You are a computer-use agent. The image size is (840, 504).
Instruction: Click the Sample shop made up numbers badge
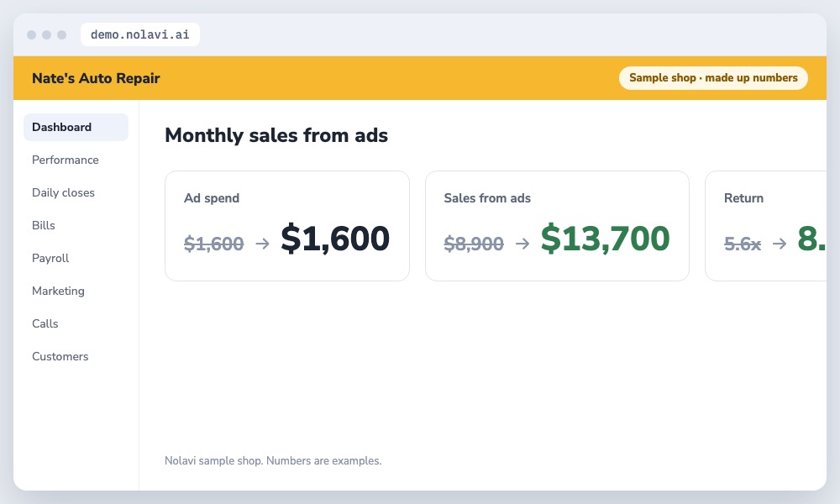click(713, 77)
